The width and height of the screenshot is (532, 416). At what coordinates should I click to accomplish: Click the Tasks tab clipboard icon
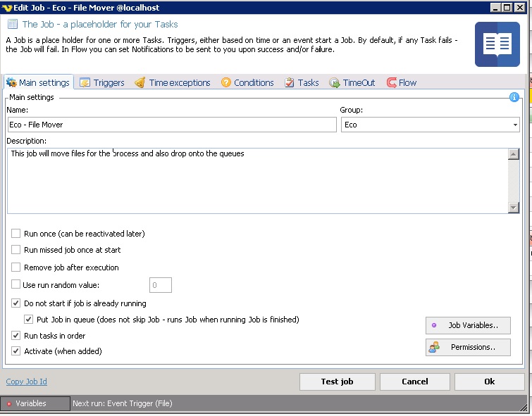pos(290,83)
